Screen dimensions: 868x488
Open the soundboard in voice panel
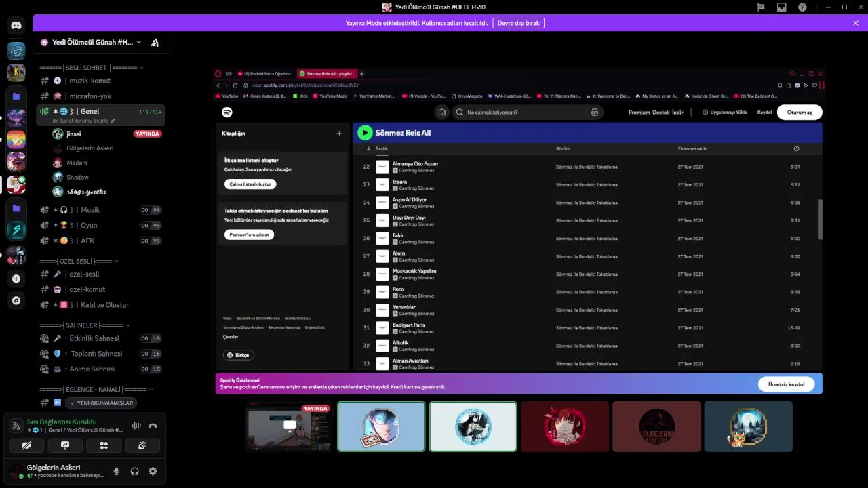[142, 445]
